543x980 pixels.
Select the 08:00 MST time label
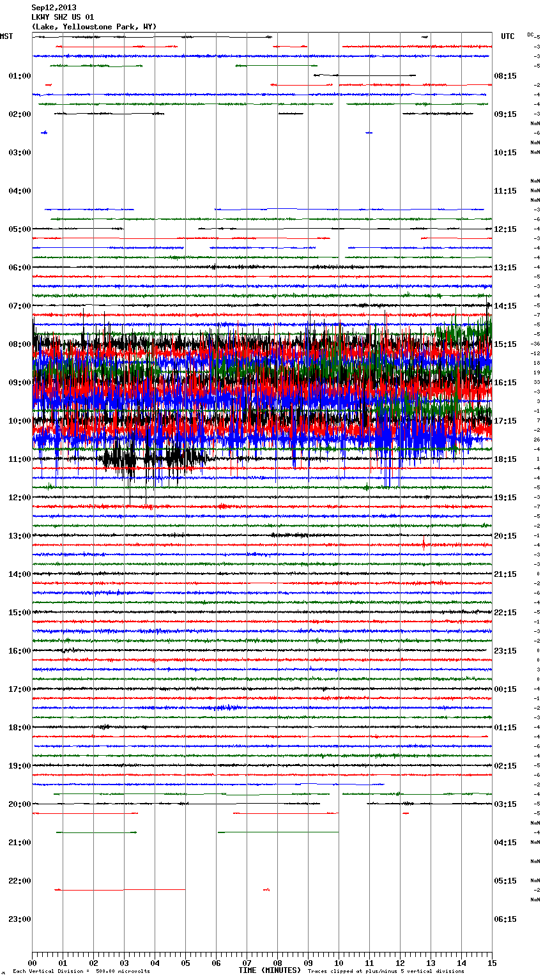pyautogui.click(x=20, y=344)
